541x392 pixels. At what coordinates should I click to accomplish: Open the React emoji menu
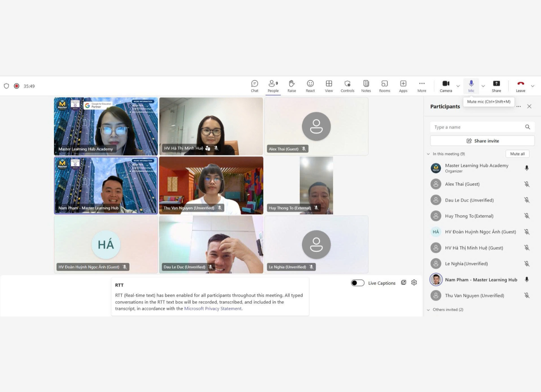coord(310,86)
